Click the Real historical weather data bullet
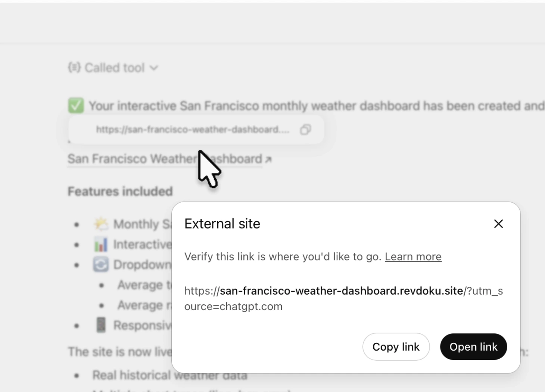Image resolution: width=545 pixels, height=392 pixels. point(170,375)
